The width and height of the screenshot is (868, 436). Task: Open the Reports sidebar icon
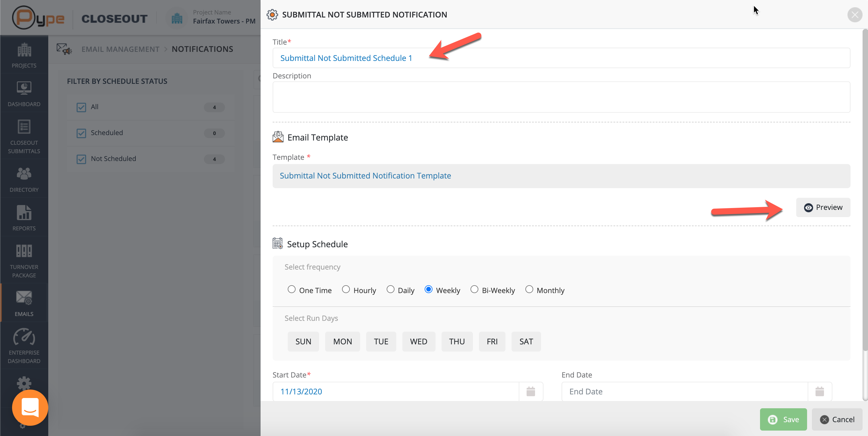pyautogui.click(x=24, y=218)
